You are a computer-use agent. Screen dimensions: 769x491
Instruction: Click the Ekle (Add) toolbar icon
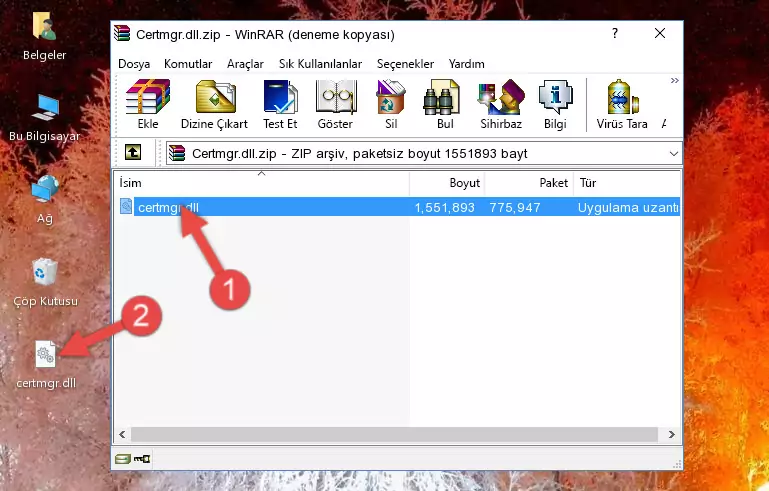(148, 104)
